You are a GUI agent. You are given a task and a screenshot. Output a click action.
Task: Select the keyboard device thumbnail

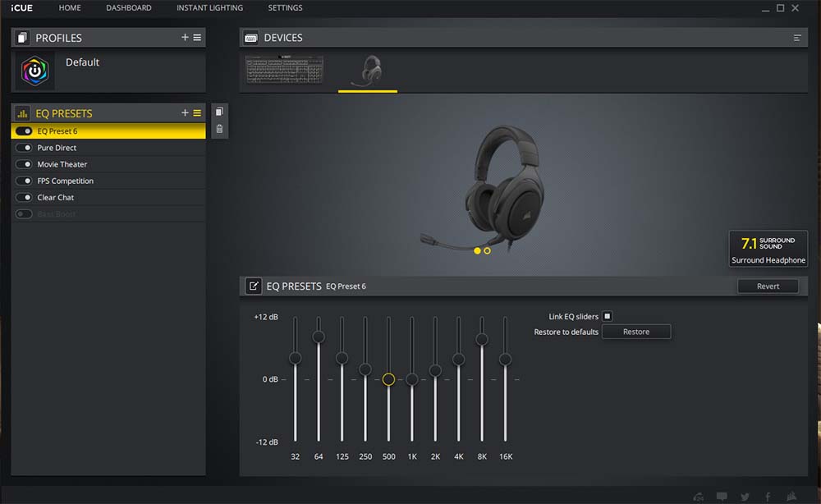click(x=285, y=71)
